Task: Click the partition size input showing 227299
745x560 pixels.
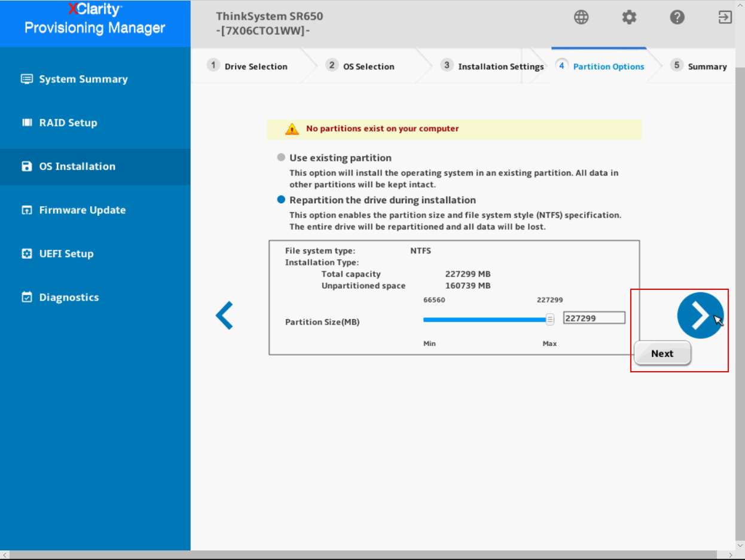Action: pos(594,319)
